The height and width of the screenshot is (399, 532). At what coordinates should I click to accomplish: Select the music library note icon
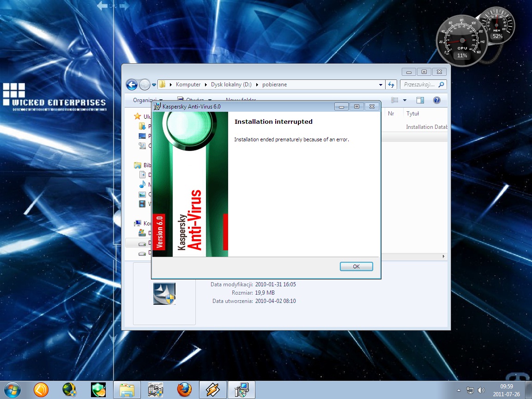tap(143, 185)
